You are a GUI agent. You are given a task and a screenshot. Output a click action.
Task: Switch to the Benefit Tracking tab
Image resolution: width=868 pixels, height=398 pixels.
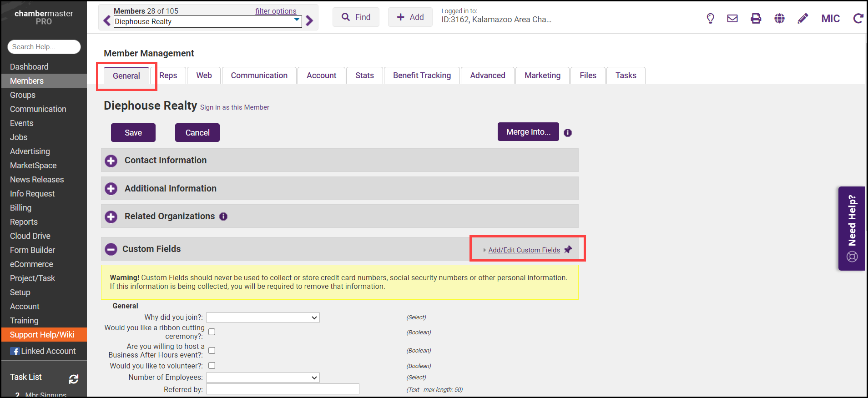point(422,76)
